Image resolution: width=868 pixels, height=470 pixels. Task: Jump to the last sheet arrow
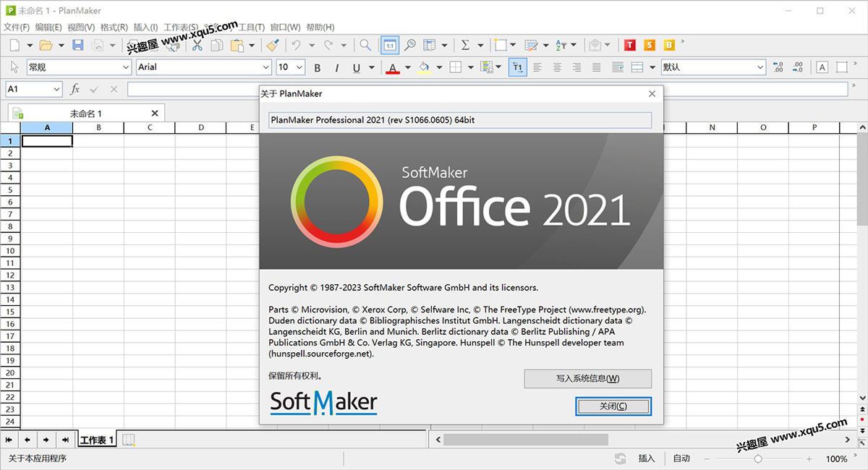(x=65, y=440)
